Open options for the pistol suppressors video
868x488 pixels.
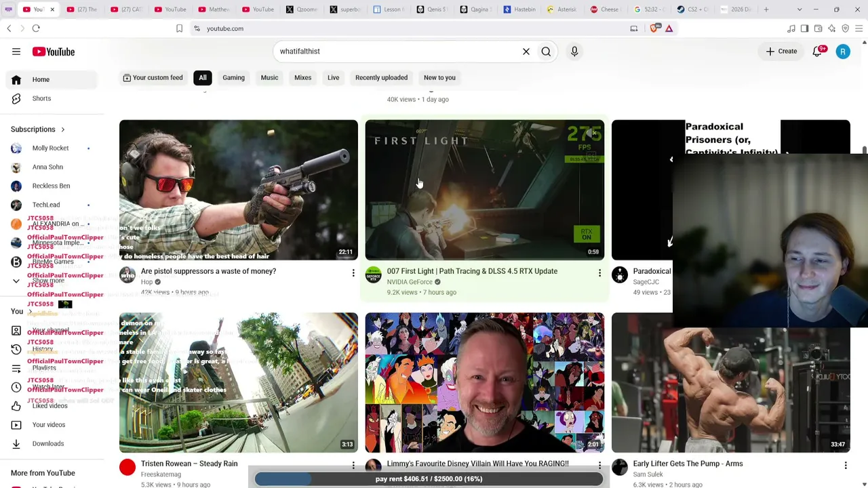click(x=353, y=273)
